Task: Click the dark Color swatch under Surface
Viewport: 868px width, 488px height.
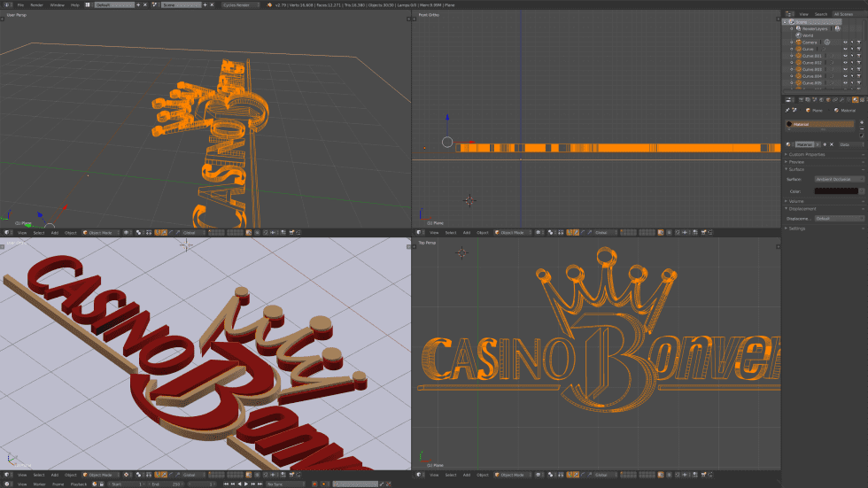Action: (836, 191)
